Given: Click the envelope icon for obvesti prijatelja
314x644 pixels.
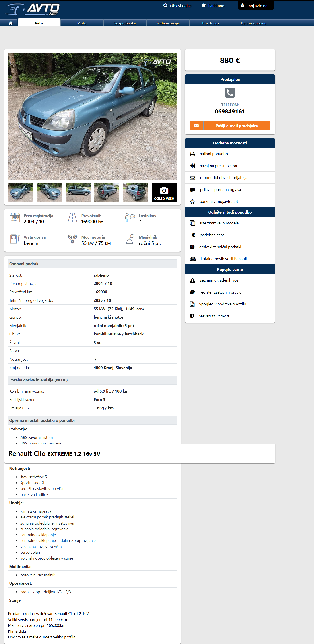Looking at the screenshot, I should (192, 178).
